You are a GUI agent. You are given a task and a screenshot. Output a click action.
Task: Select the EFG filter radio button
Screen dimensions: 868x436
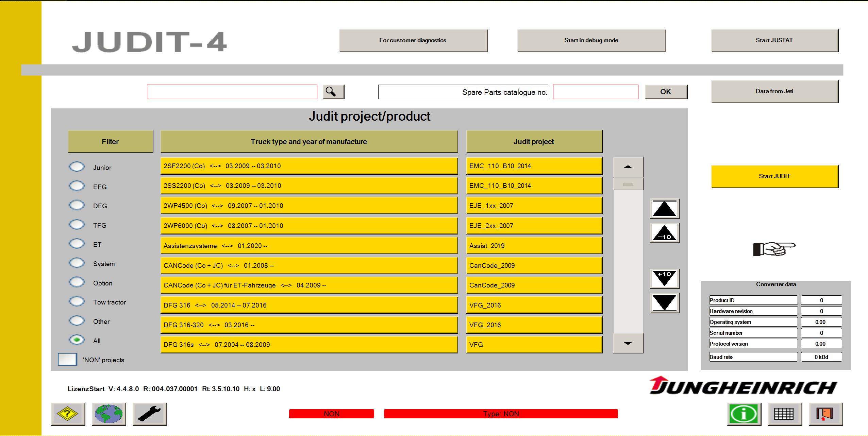[x=76, y=186]
